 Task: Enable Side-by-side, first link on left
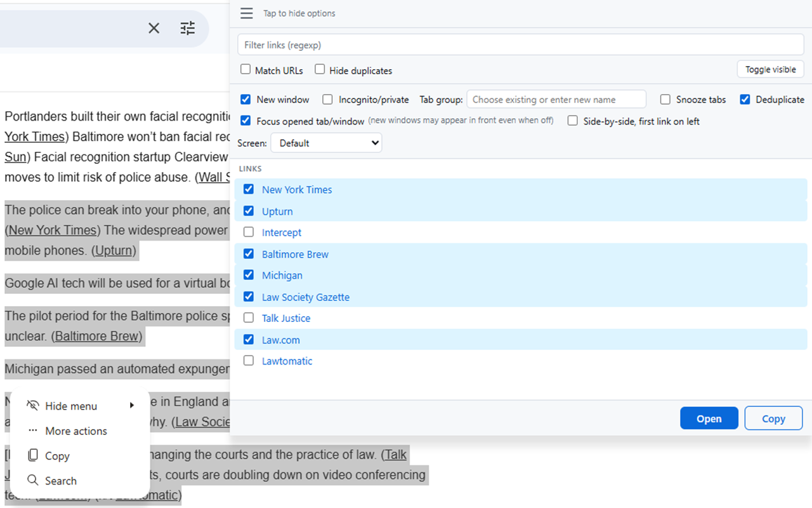(x=572, y=121)
